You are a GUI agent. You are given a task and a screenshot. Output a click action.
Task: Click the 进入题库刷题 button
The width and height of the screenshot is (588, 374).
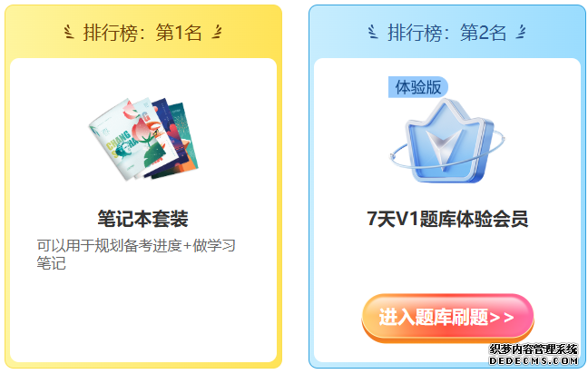(447, 318)
